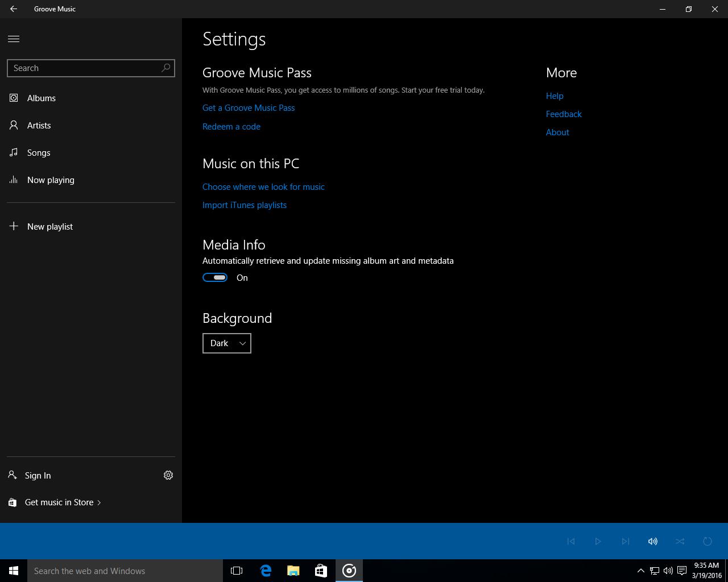Click the Store bag icon in sidebar

pos(13,502)
